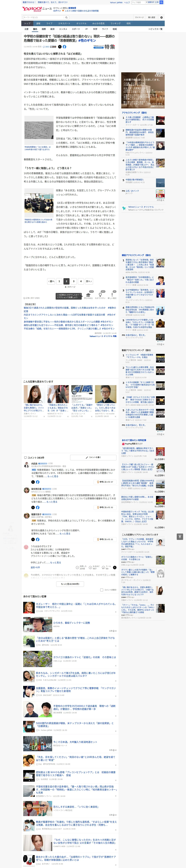Open related article 戦後3日で通達された占領軍向け慰安所
Viewport: 186px width, 868px height.
(x=70, y=309)
